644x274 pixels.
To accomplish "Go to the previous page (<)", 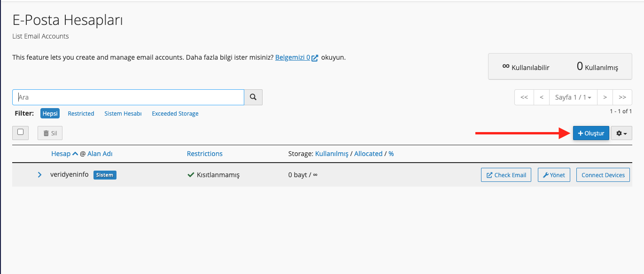I will [x=542, y=97].
